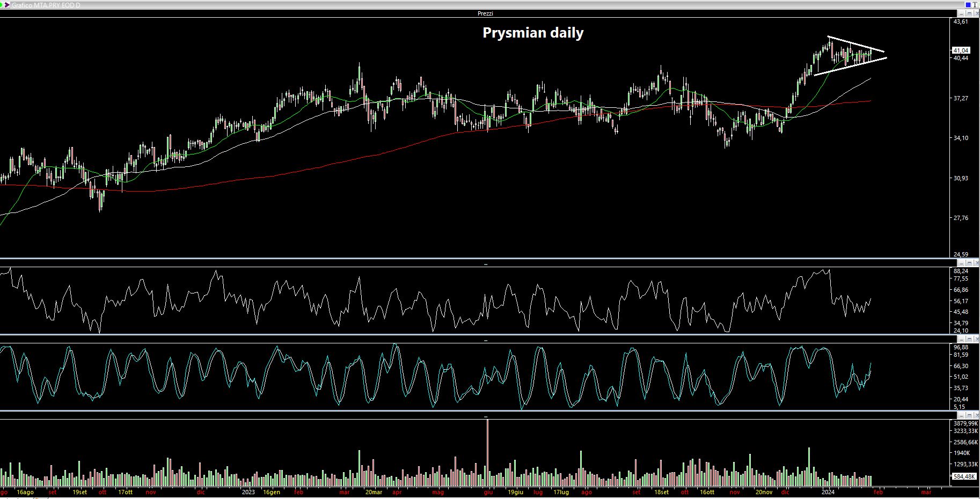Click the 96,88 stochastic scale label
This screenshot has height=499, width=980.
click(961, 347)
